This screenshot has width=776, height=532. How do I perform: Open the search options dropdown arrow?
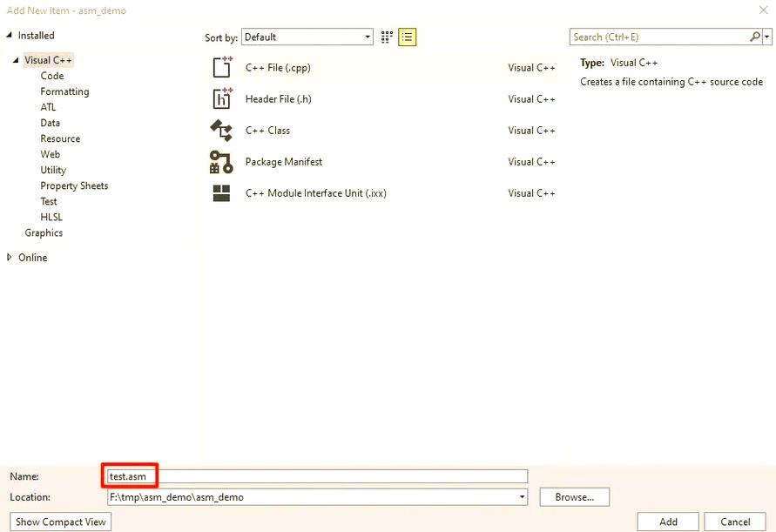click(767, 37)
